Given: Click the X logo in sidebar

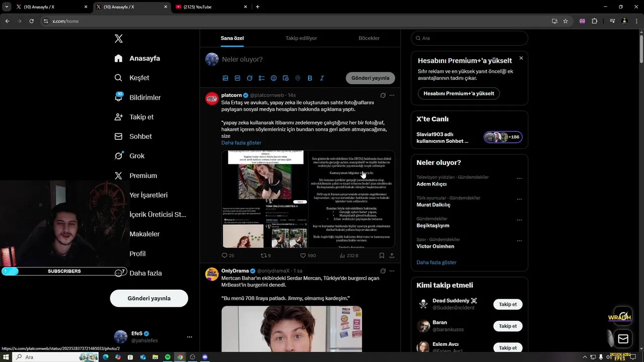Looking at the screenshot, I should click(118, 39).
